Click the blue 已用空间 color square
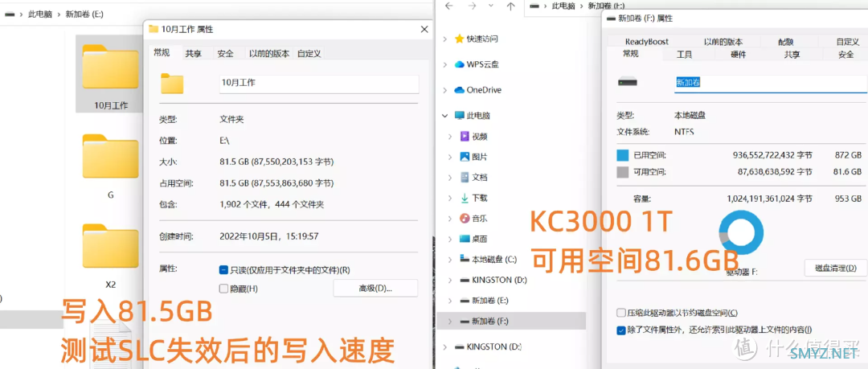 [623, 154]
